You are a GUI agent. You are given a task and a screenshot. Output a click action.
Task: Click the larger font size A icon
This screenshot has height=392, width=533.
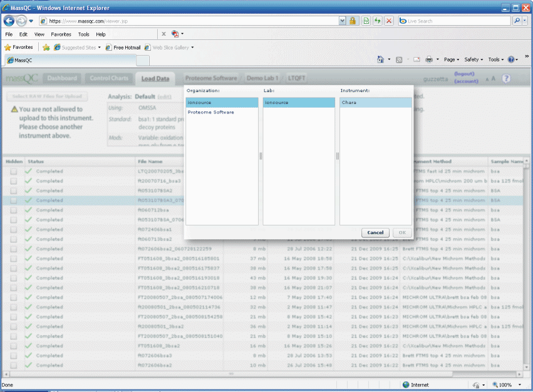tap(494, 78)
